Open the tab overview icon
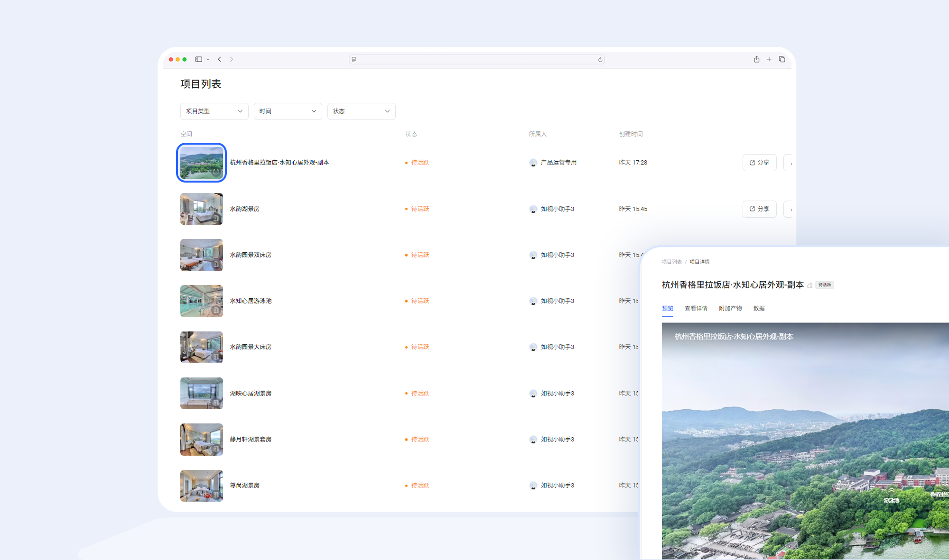The width and height of the screenshot is (949, 560). click(x=782, y=59)
